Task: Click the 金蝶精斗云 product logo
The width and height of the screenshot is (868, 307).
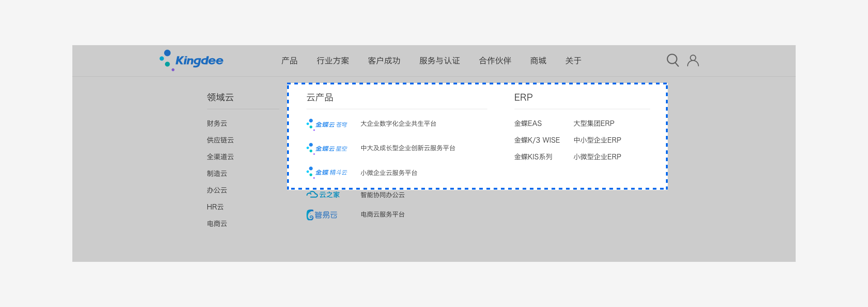Action: 327,172
